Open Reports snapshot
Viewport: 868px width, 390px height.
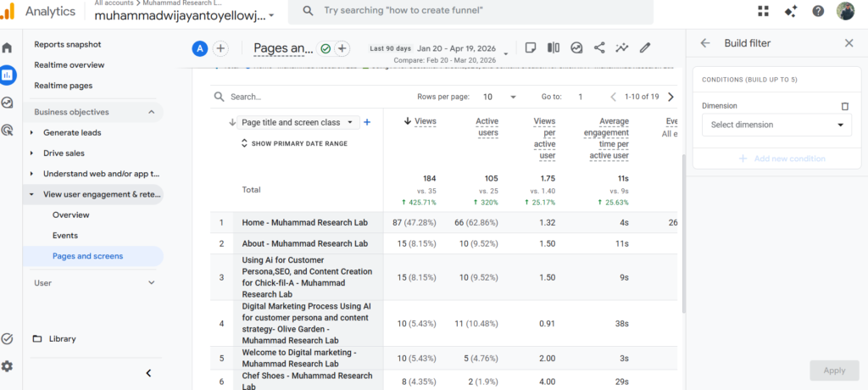[x=68, y=44]
